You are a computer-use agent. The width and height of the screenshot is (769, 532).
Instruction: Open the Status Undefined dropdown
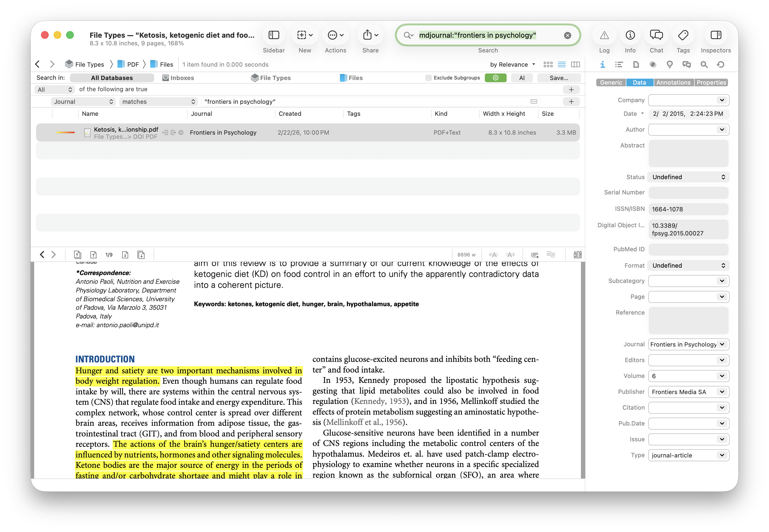[x=688, y=177]
